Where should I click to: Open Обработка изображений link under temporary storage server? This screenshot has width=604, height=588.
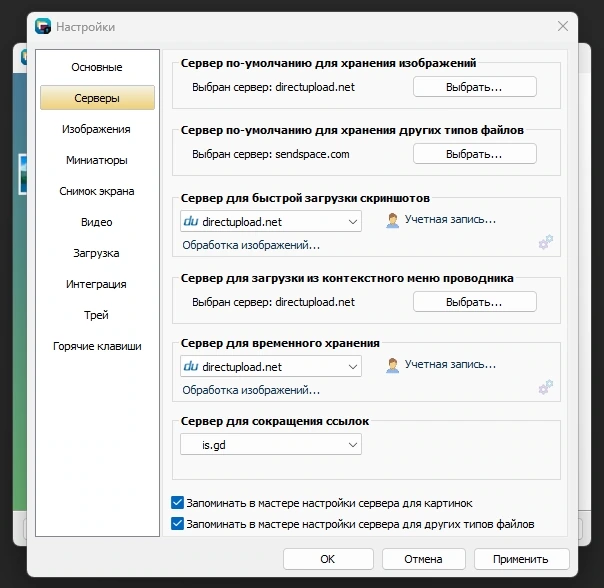251,390
